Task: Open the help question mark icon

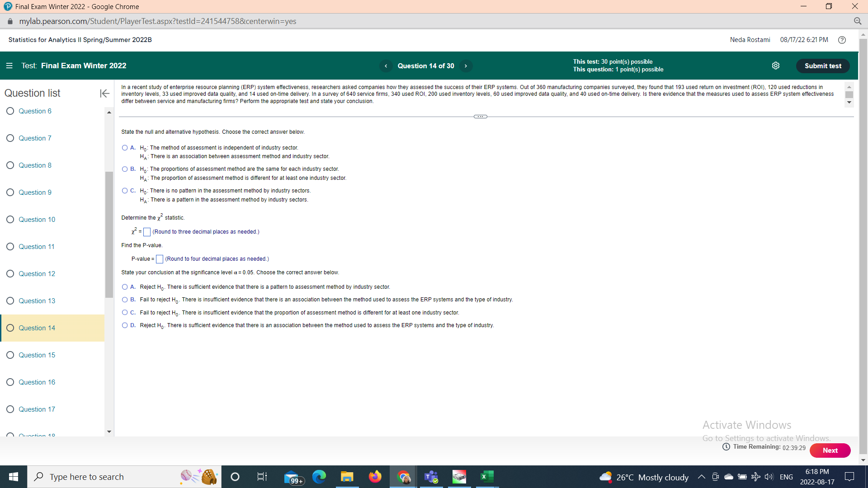Action: 842,40
